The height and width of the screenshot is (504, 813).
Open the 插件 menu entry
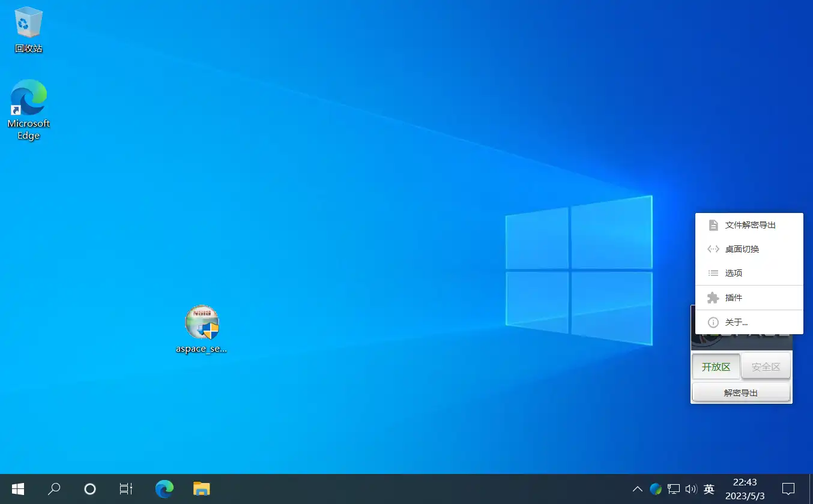[734, 298]
